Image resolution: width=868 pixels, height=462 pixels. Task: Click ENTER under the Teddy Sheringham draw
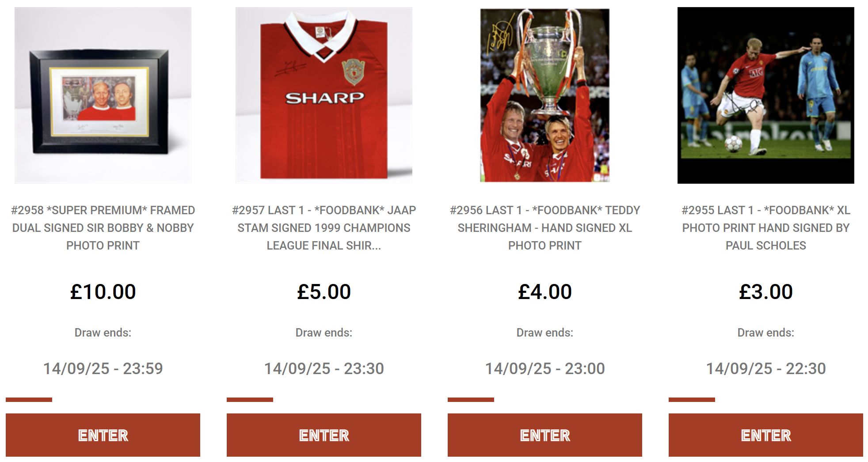(544, 435)
